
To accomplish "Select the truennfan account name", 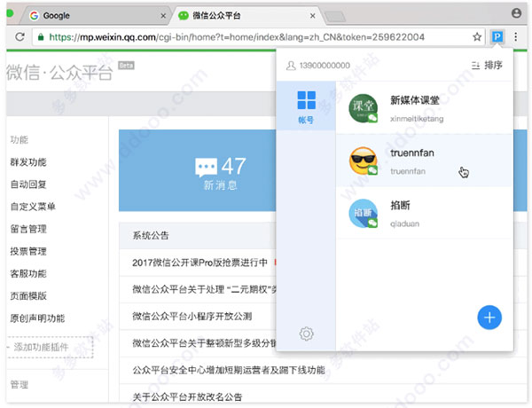I will (412, 153).
